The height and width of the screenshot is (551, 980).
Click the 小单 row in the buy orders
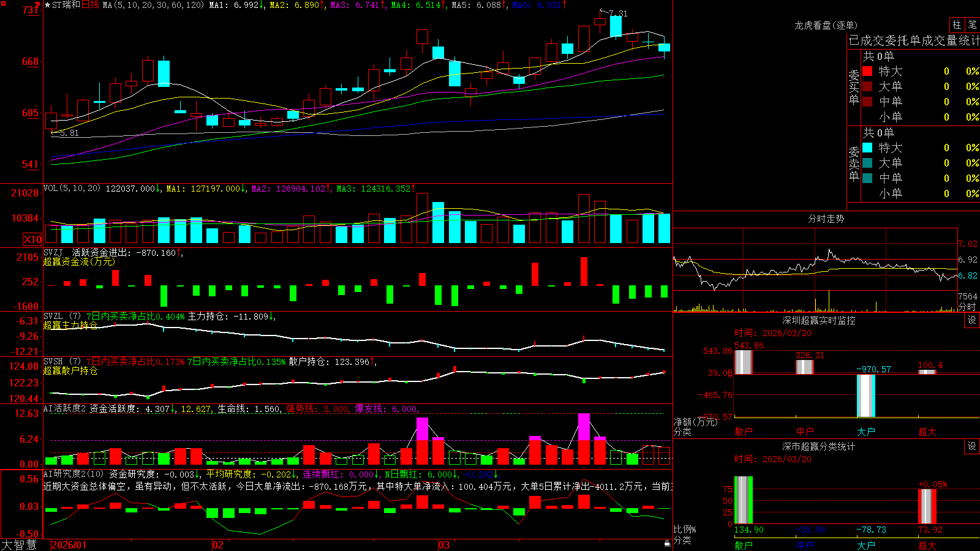[x=921, y=117]
